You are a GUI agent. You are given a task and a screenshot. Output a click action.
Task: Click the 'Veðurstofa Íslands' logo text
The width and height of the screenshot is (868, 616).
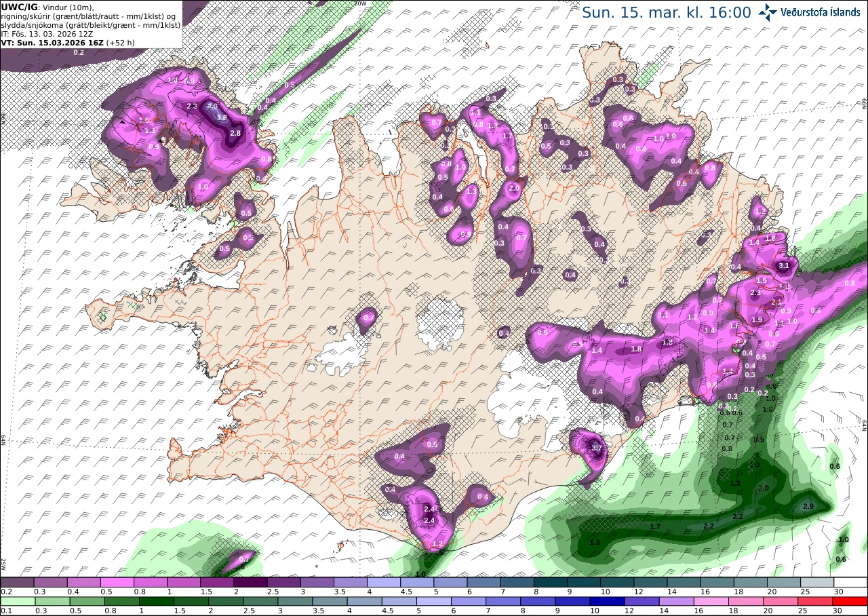coord(821,12)
